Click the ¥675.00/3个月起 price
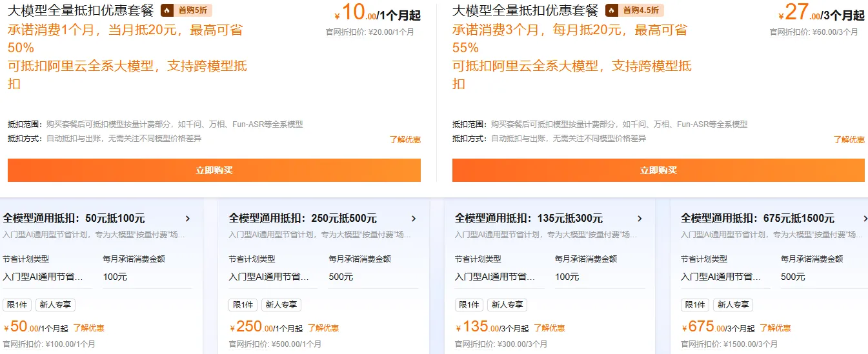 [x=718, y=327]
